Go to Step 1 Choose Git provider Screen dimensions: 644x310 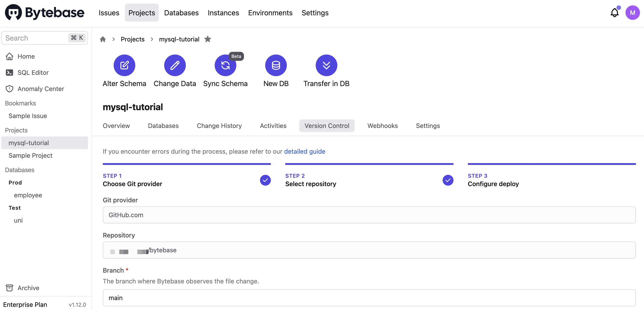[186, 180]
